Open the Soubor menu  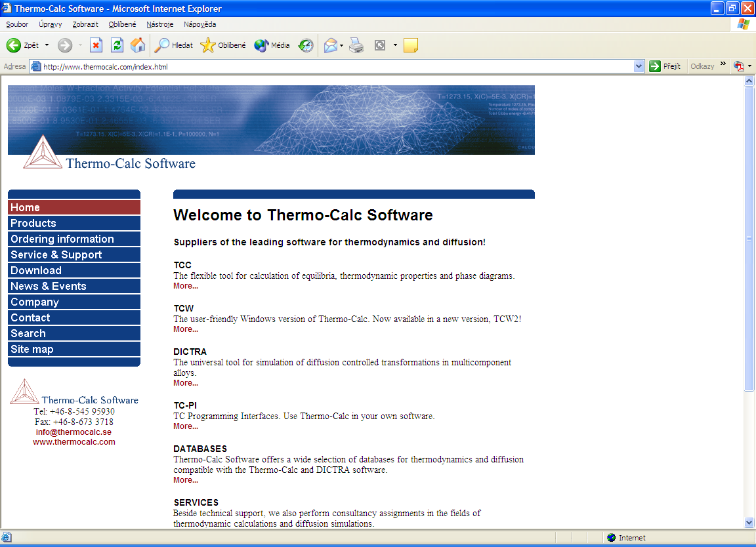coord(17,24)
